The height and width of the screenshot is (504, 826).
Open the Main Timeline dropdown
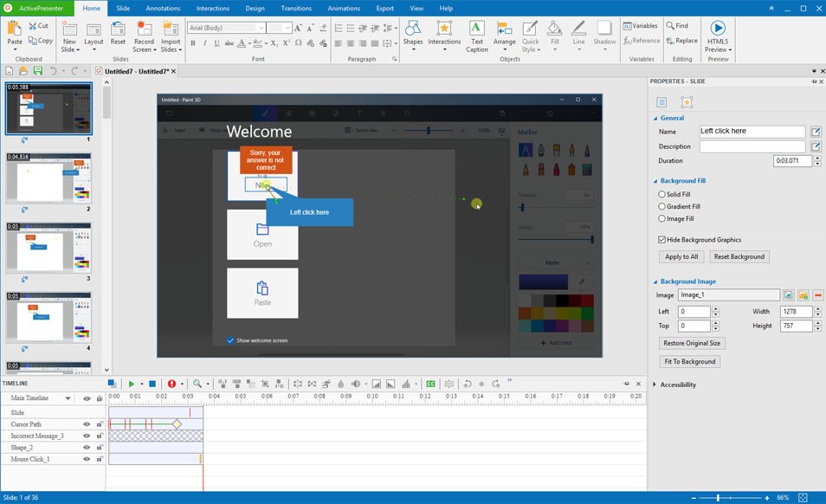click(68, 398)
